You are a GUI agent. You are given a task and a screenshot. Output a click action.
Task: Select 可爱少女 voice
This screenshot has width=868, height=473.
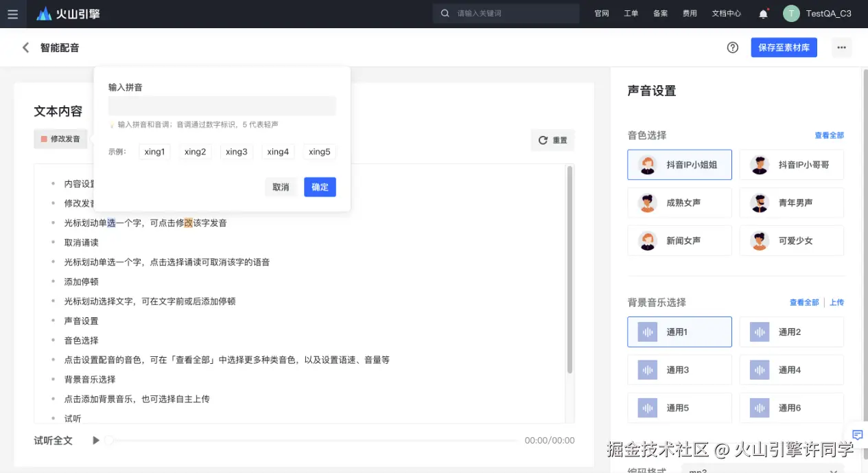tap(791, 240)
